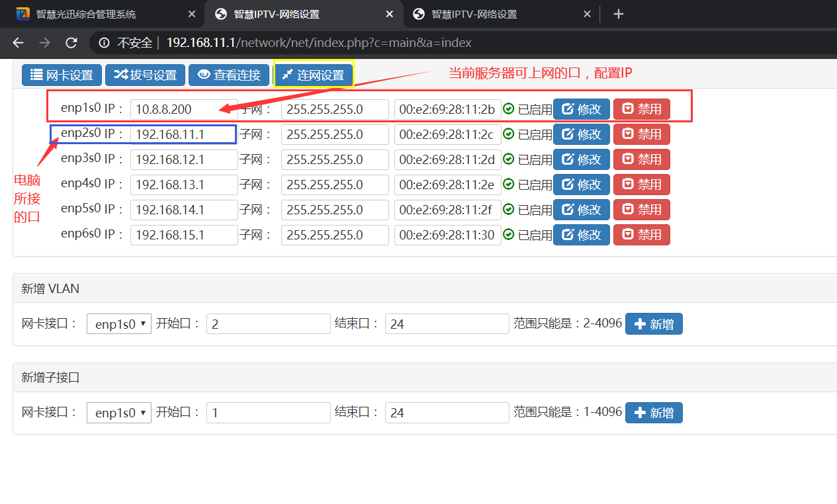
Task: Click the enp2s0 IP address field
Action: click(183, 134)
